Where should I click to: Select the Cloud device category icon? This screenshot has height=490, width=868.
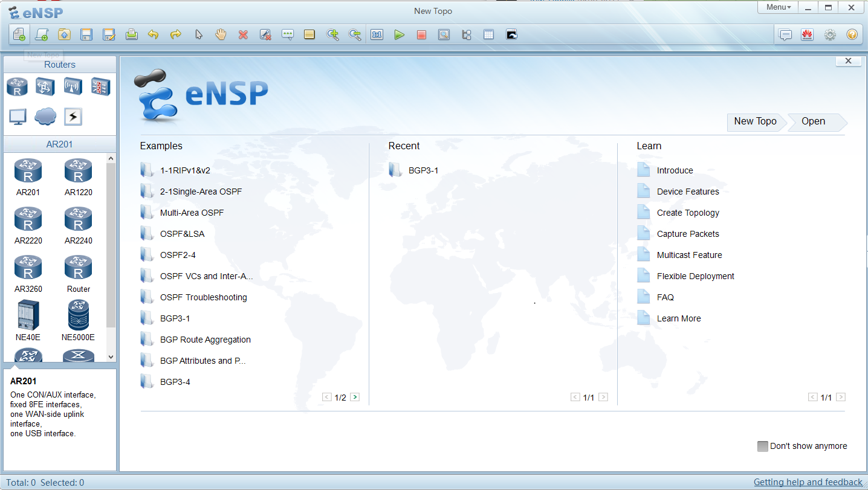click(x=45, y=117)
